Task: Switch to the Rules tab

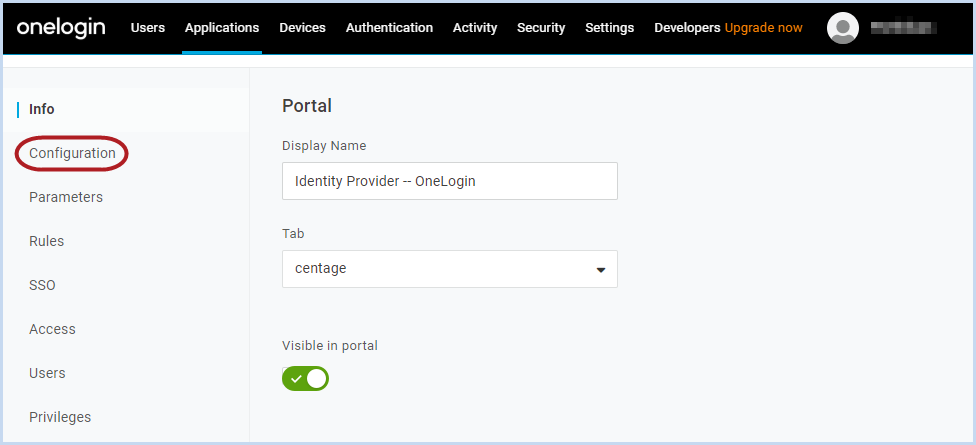Action: pyautogui.click(x=47, y=241)
